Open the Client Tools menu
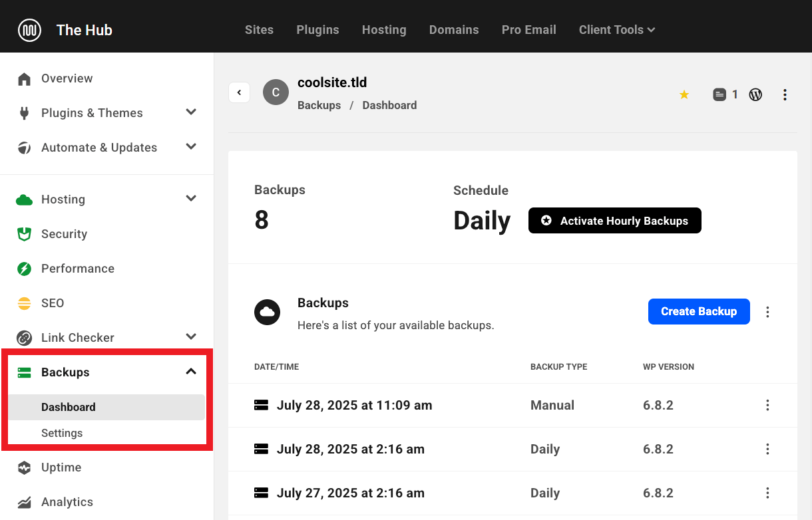Screen dimensions: 812x520 coord(616,30)
